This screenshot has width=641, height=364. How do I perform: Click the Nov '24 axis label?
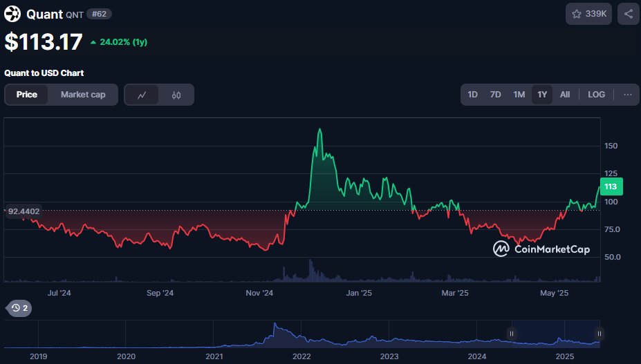[x=259, y=293]
